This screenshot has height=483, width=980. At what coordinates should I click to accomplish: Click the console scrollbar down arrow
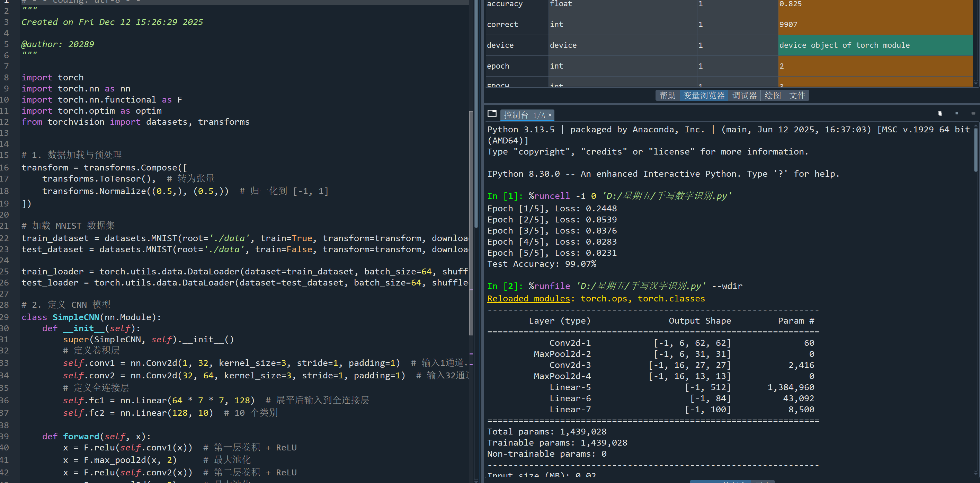(976, 474)
